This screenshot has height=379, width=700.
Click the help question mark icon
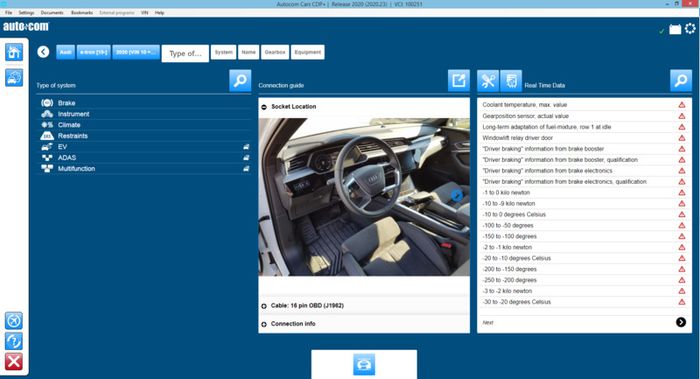(x=14, y=342)
